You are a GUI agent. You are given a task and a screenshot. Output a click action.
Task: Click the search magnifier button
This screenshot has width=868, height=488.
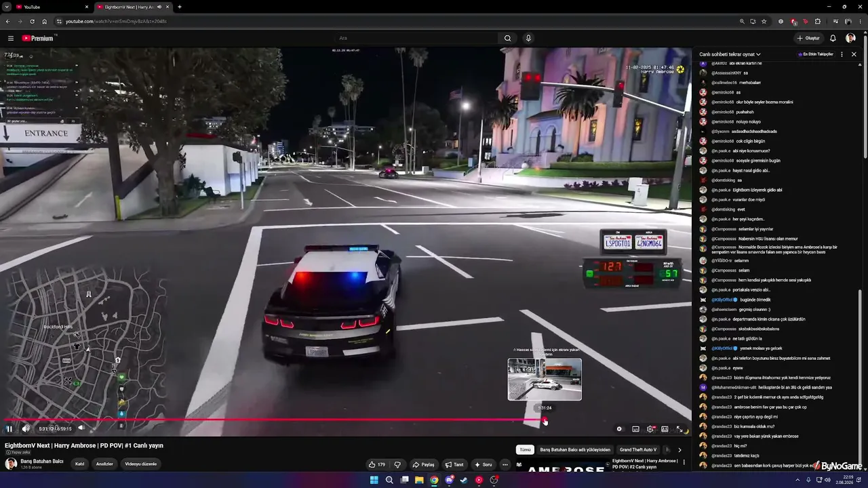(x=507, y=38)
